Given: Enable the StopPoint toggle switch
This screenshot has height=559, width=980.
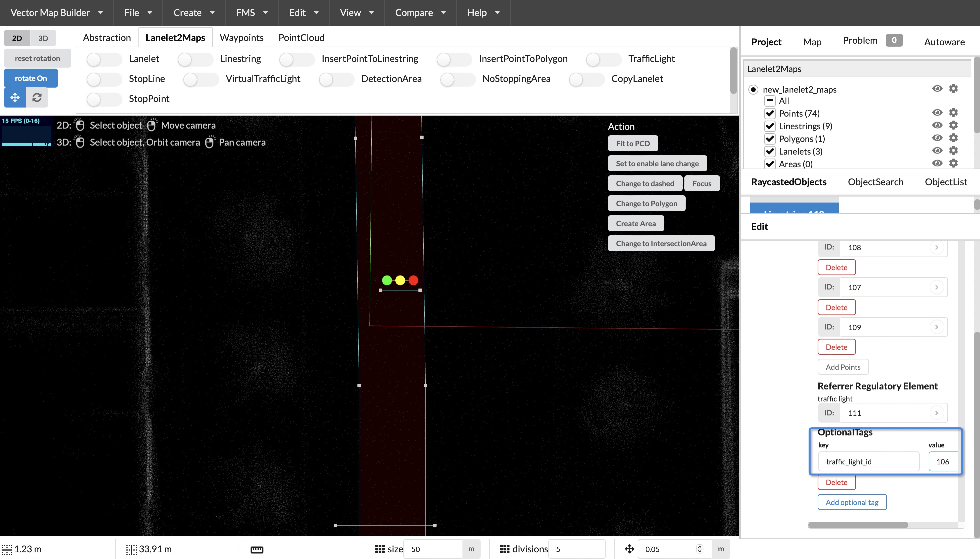Looking at the screenshot, I should click(104, 99).
